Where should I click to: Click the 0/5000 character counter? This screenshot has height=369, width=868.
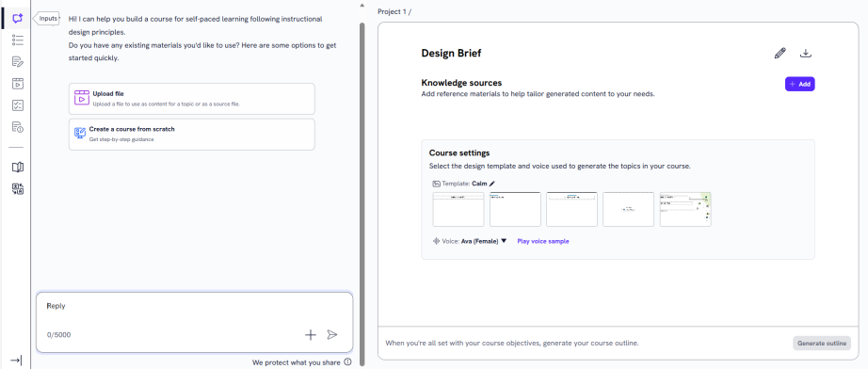(58, 335)
